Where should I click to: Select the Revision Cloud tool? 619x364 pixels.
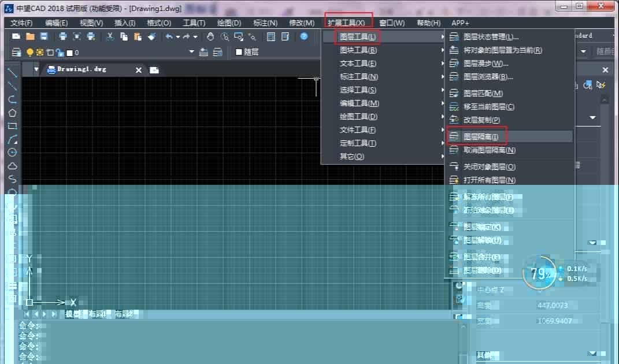[12, 166]
